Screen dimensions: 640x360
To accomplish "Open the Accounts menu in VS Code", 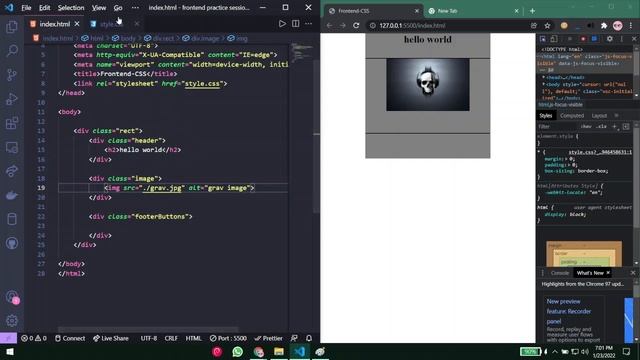I will (12, 297).
